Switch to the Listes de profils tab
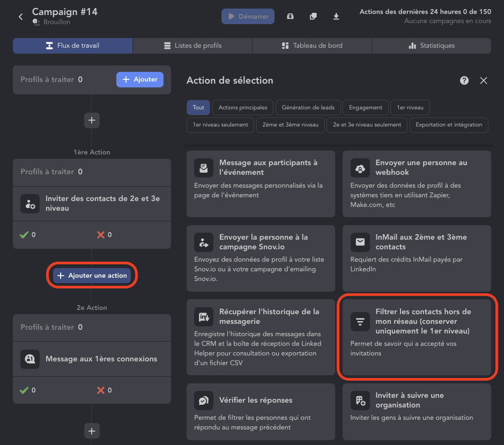Screen dimensions: 504x445 (x=192, y=46)
